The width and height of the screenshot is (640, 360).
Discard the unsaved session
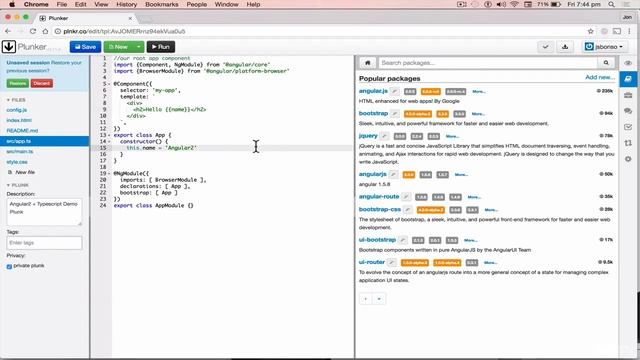point(42,83)
